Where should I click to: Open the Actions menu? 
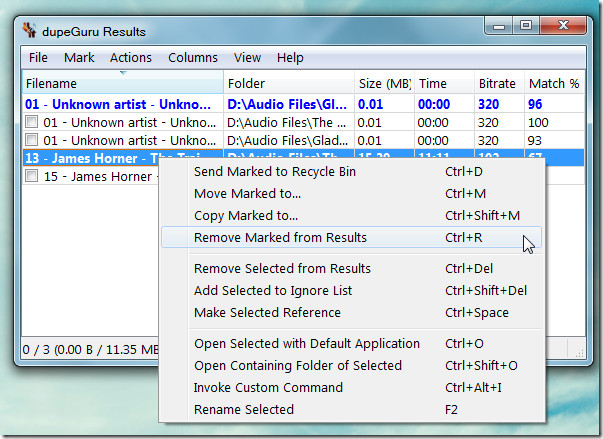tap(131, 58)
